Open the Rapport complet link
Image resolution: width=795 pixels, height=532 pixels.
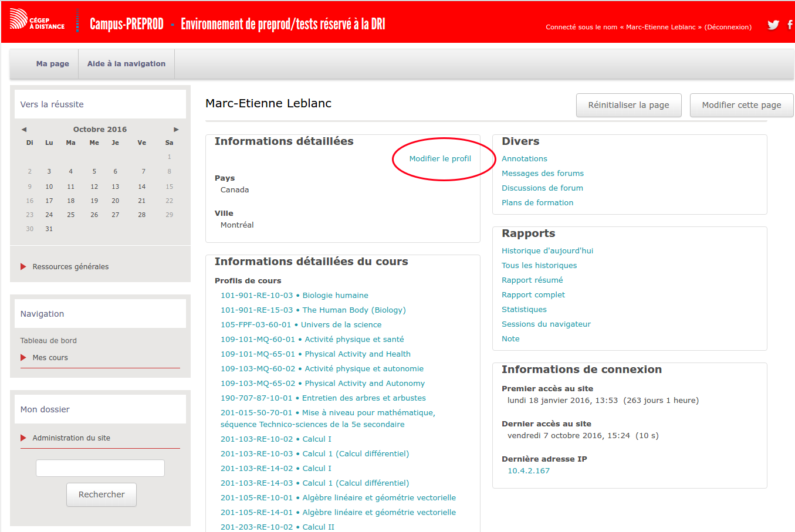[x=533, y=295]
